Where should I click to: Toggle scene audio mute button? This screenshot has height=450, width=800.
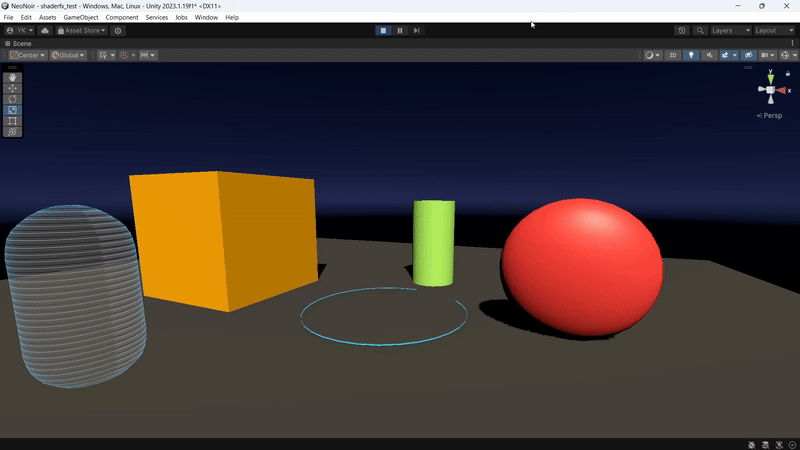(709, 55)
